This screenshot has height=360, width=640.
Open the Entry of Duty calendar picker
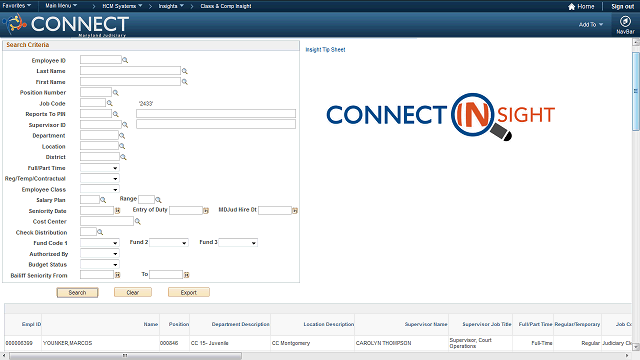click(206, 211)
